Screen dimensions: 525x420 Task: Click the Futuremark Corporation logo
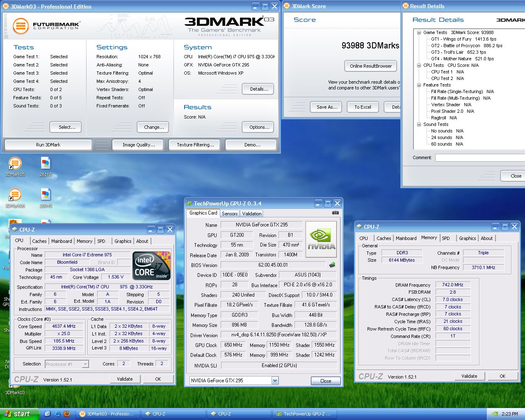tap(46, 26)
